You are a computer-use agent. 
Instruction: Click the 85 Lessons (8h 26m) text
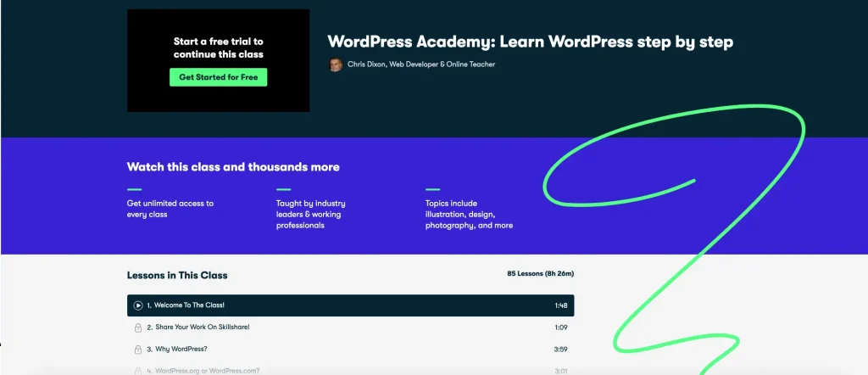point(540,274)
